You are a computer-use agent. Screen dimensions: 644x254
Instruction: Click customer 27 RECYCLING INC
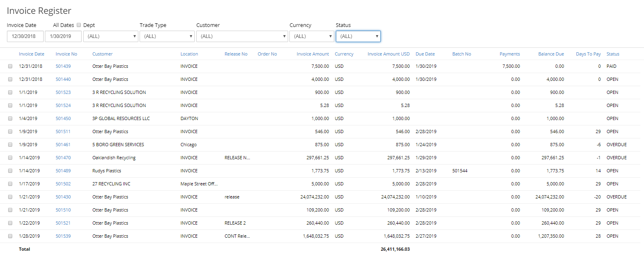tap(111, 184)
